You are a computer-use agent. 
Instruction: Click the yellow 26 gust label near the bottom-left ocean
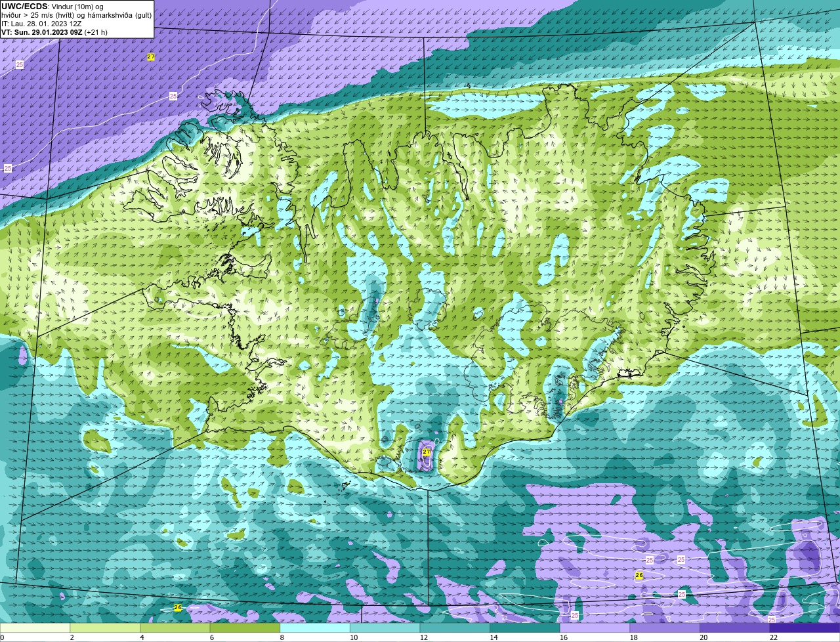(x=178, y=608)
